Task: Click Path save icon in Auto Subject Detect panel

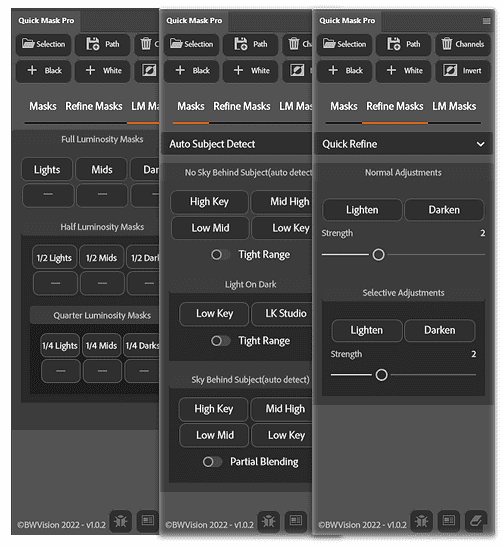Action: pyautogui.click(x=241, y=44)
